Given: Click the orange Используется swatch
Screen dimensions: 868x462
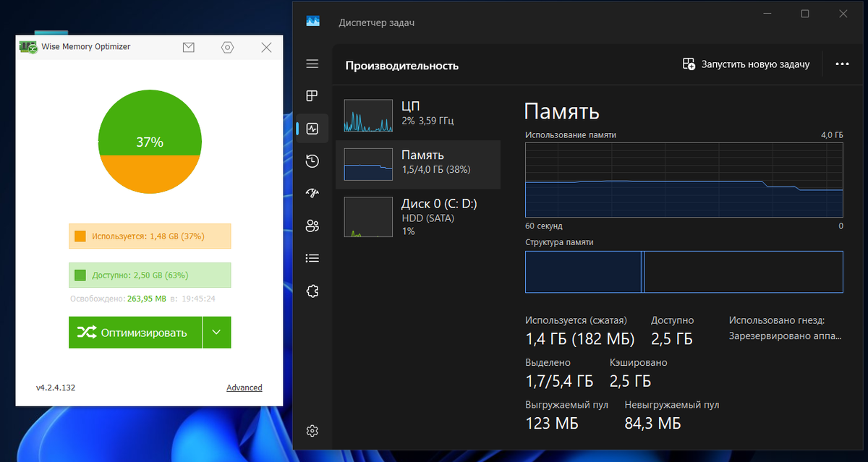Looking at the screenshot, I should point(80,236).
